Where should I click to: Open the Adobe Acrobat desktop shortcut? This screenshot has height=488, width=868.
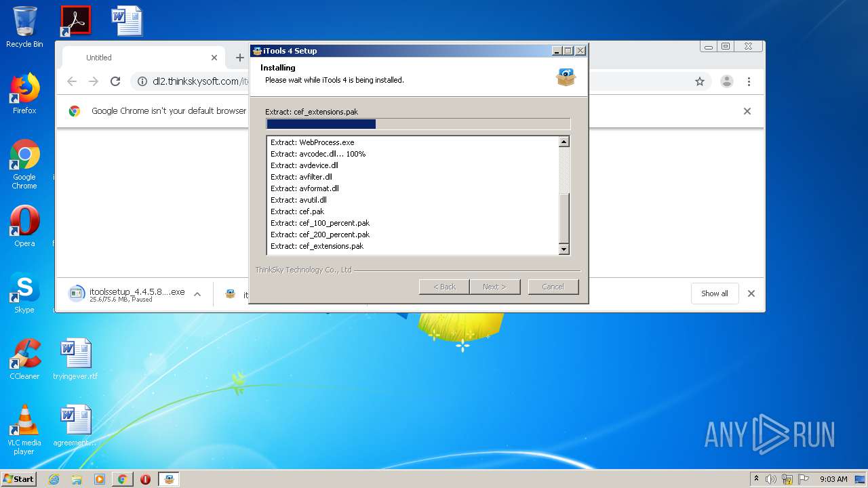coord(75,21)
